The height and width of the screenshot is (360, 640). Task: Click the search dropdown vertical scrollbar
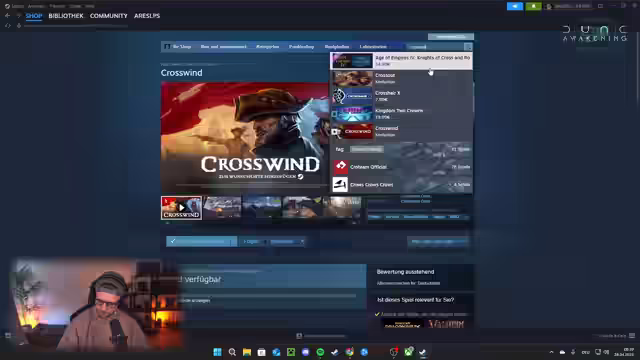click(x=473, y=98)
